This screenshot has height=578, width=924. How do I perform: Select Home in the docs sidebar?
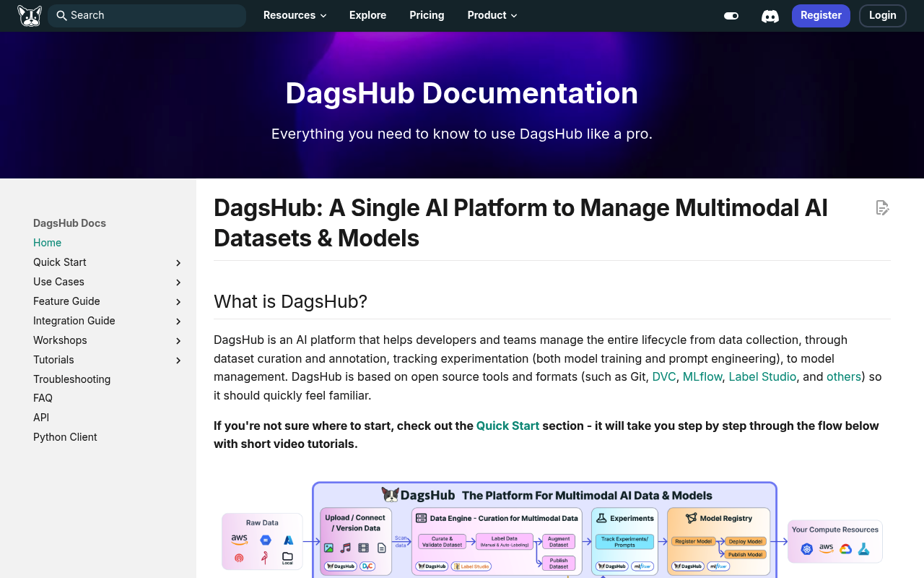(47, 243)
